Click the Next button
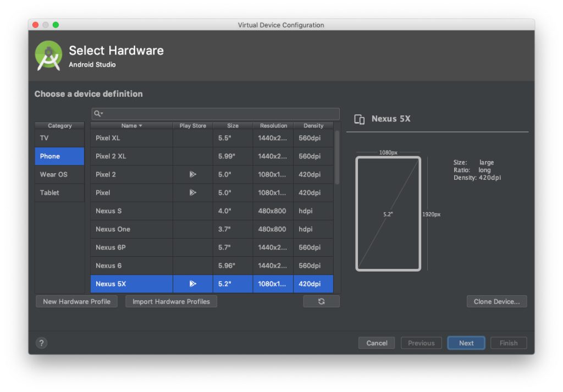This screenshot has height=392, width=563. (x=466, y=343)
